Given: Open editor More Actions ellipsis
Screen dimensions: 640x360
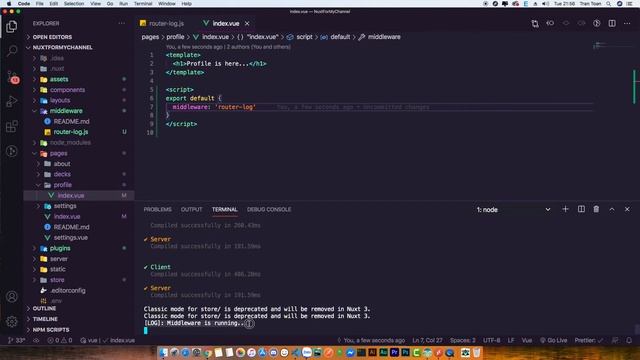Looking at the screenshot, I should pos(627,24).
